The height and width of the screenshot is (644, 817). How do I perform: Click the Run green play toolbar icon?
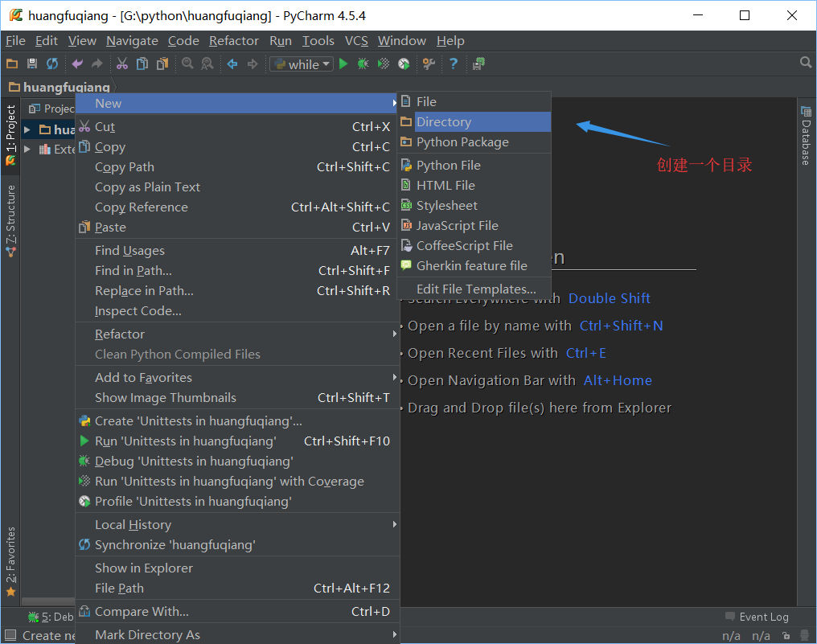pyautogui.click(x=343, y=64)
